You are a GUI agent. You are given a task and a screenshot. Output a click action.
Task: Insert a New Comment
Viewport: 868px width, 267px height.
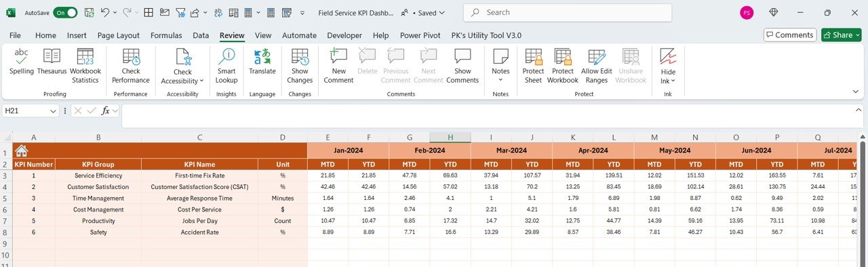coord(338,66)
